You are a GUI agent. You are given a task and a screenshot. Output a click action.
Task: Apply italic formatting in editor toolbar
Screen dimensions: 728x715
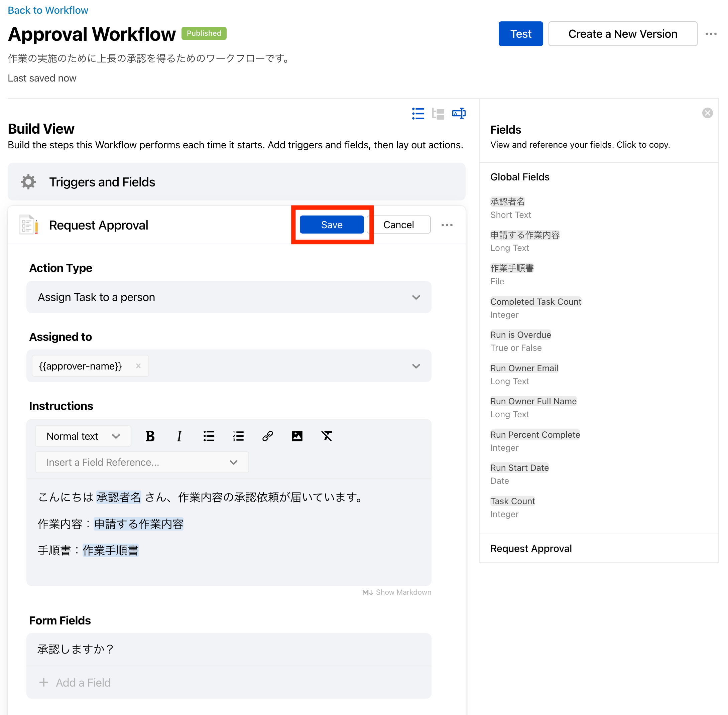pyautogui.click(x=179, y=436)
